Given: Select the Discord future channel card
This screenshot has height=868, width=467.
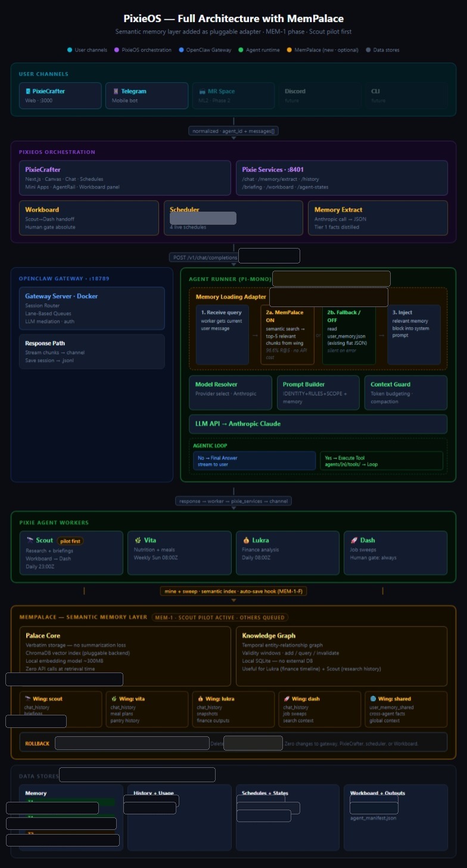Looking at the screenshot, I should [319, 95].
